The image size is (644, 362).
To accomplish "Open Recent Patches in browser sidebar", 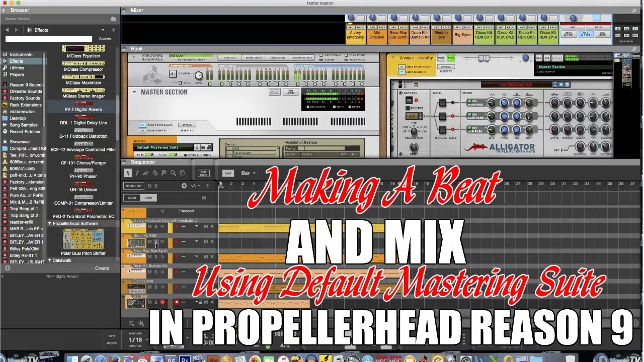I will pyautogui.click(x=25, y=132).
